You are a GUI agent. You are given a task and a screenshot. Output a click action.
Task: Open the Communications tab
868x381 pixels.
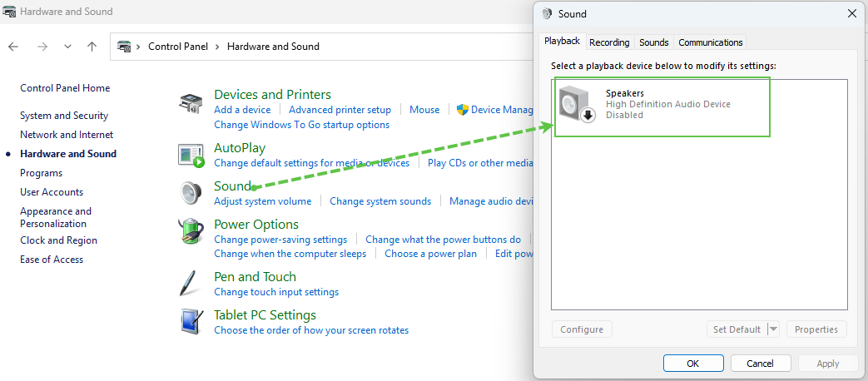click(x=710, y=42)
